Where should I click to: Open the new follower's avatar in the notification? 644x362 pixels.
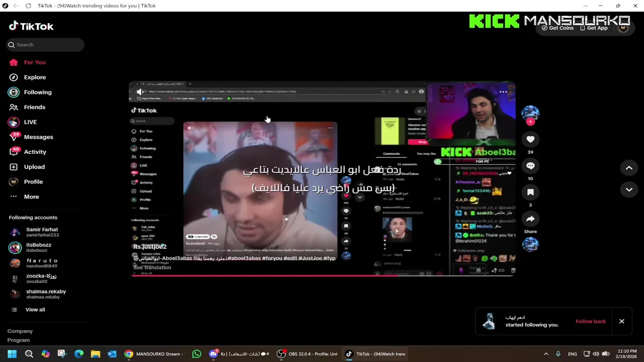(489, 321)
